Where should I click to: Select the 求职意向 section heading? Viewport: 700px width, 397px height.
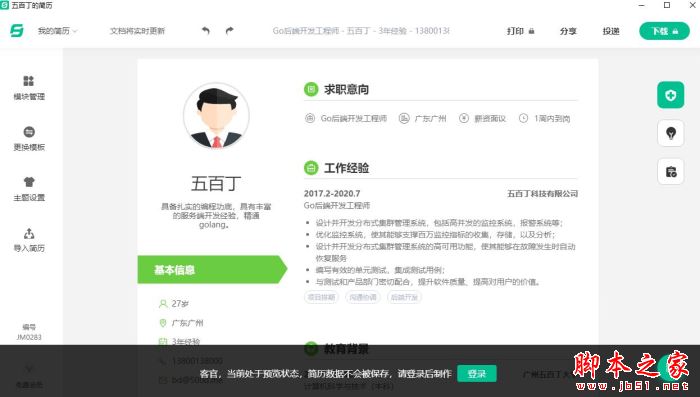[x=346, y=89]
